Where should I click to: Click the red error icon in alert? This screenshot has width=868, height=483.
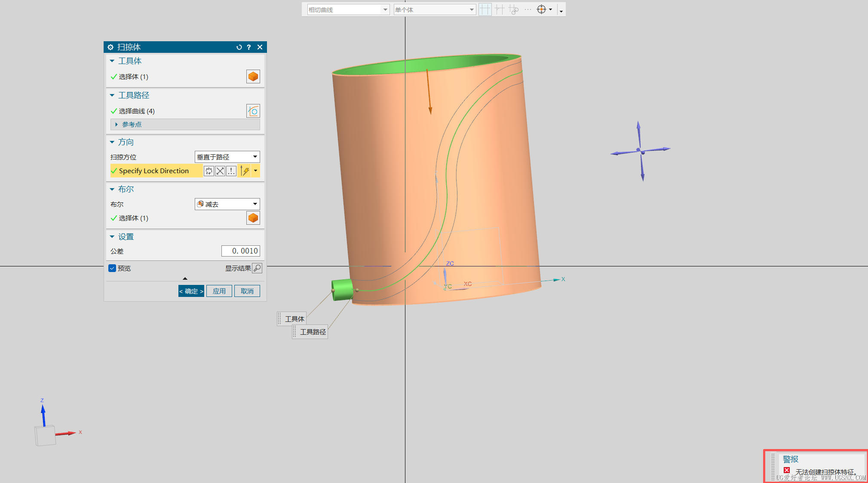(x=787, y=470)
